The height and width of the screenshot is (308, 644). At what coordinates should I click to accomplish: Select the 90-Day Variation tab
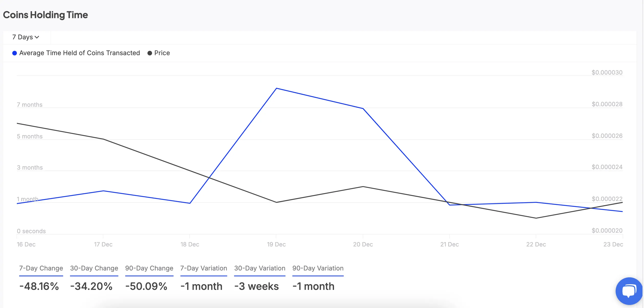pos(318,268)
